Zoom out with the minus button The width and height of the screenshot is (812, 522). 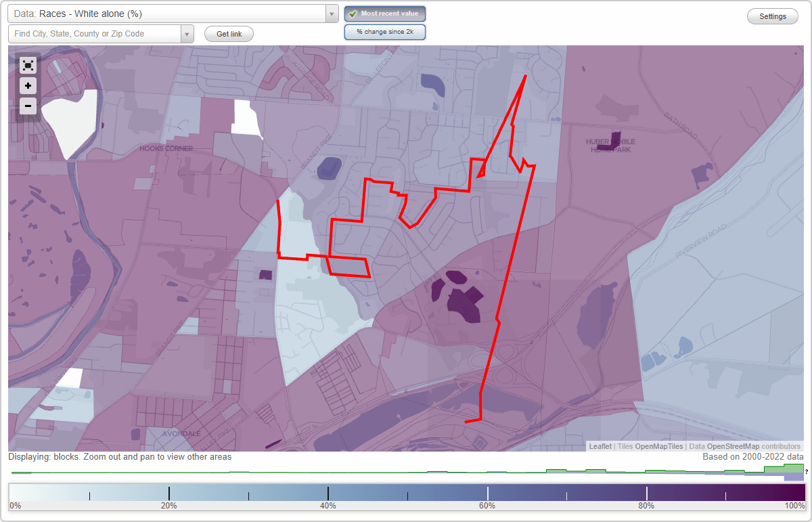[28, 106]
